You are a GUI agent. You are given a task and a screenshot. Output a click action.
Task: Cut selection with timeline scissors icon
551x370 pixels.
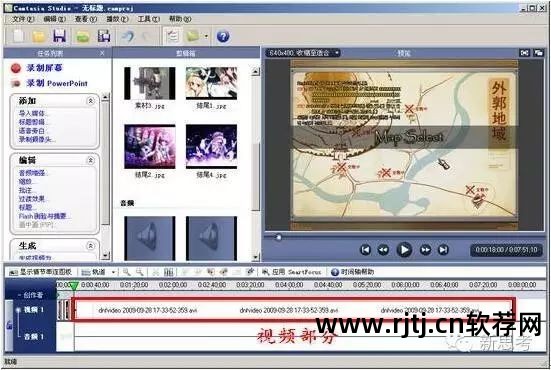tap(156, 272)
